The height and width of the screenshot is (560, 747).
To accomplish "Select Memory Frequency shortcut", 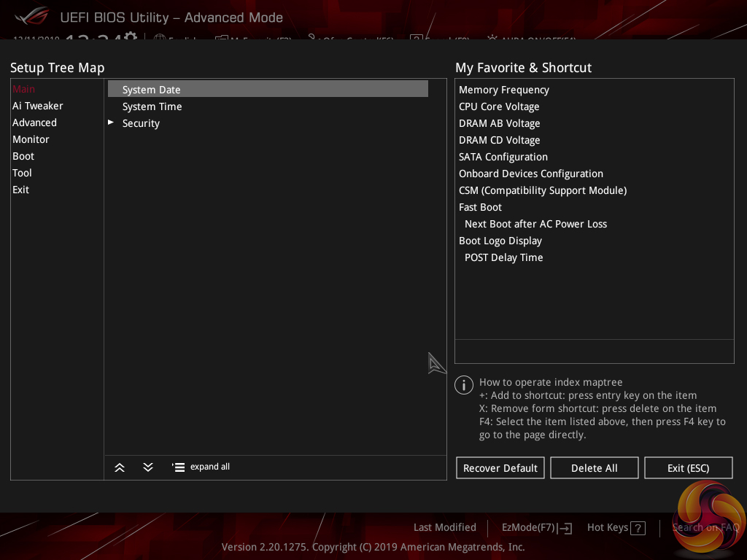I will click(504, 90).
